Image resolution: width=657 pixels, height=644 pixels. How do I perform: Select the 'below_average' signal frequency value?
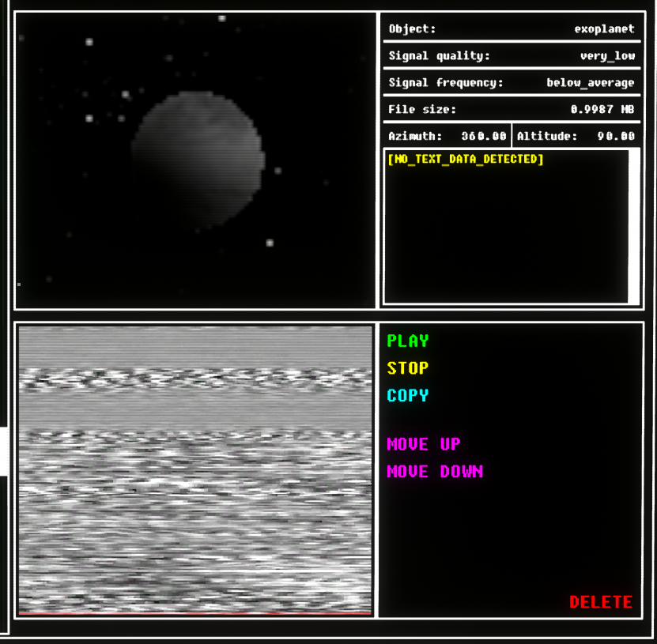click(590, 83)
